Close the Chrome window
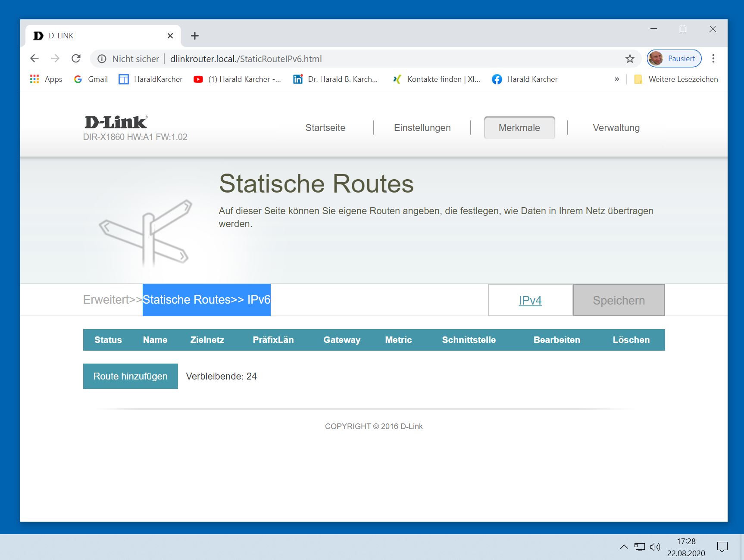 click(713, 29)
